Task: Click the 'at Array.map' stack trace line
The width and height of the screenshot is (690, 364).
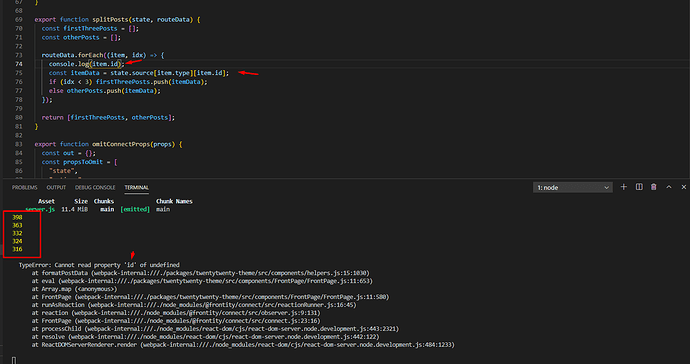Action: click(x=74, y=289)
